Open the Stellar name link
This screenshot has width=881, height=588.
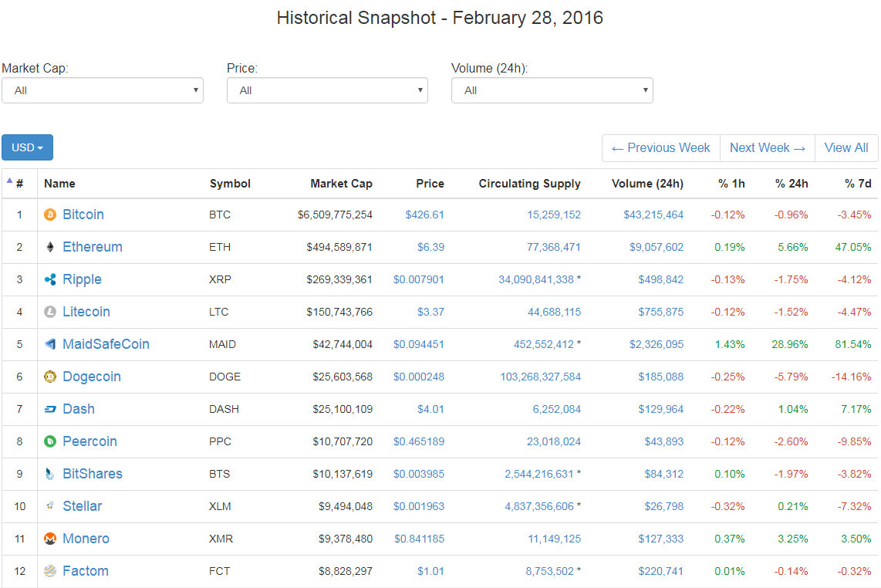82,506
